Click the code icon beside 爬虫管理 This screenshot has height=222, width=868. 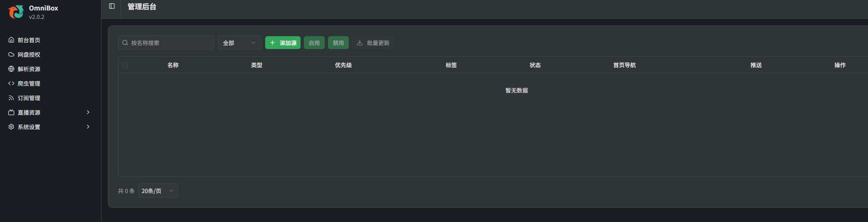[x=11, y=83]
